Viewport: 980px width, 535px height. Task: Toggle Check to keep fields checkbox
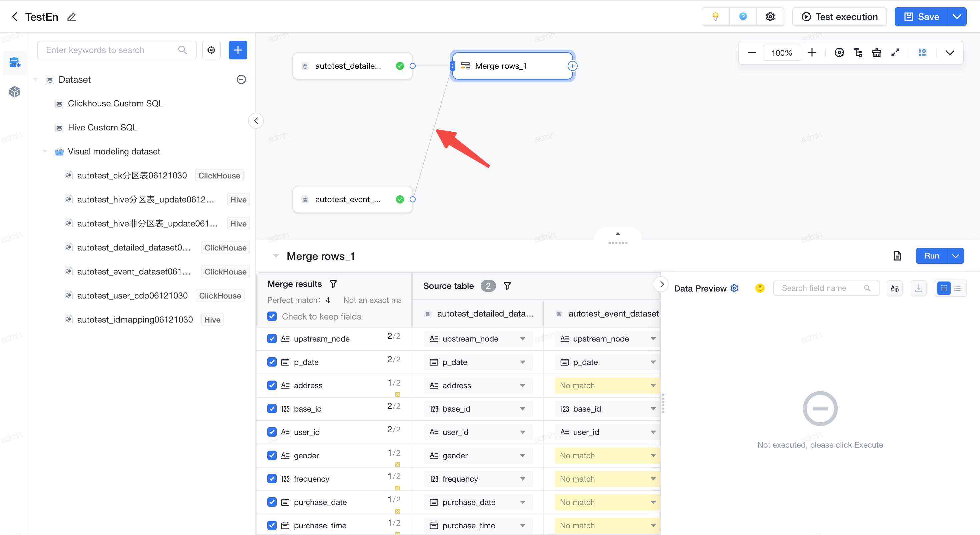[x=272, y=316]
